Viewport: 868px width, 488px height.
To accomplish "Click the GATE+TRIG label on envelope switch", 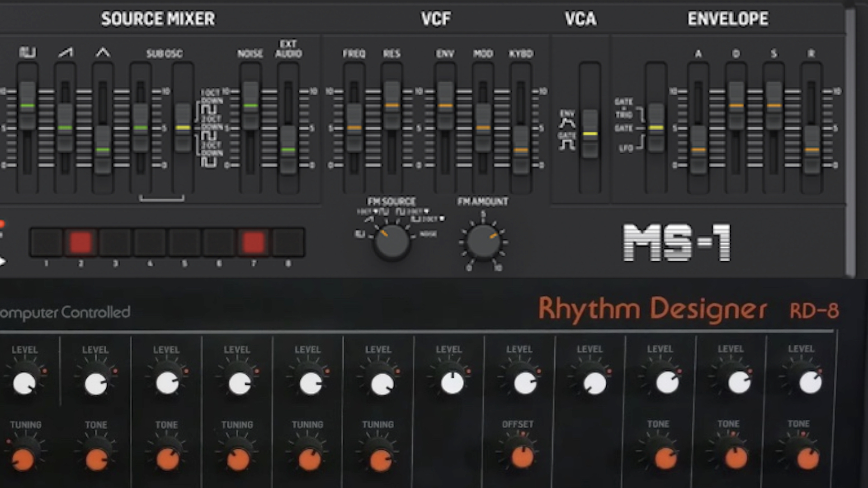I will [624, 108].
